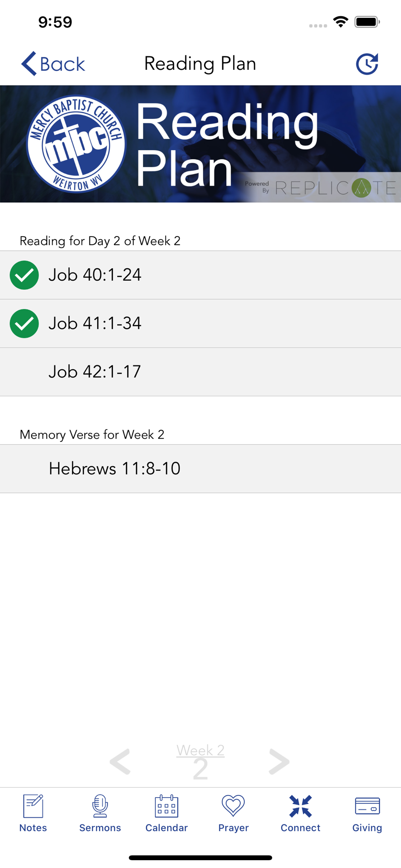The image size is (401, 868).
Task: Go to previous week with left chevron
Action: pyautogui.click(x=120, y=762)
